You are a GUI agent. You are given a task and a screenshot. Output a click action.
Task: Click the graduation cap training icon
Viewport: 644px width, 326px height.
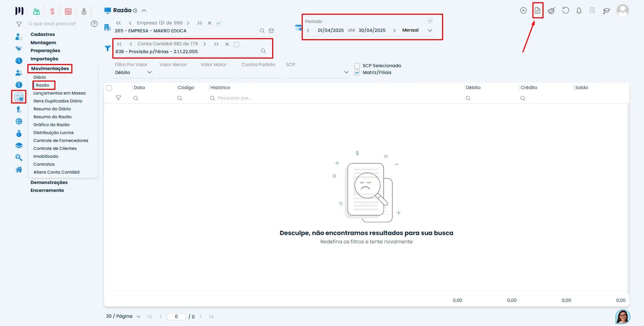click(607, 10)
